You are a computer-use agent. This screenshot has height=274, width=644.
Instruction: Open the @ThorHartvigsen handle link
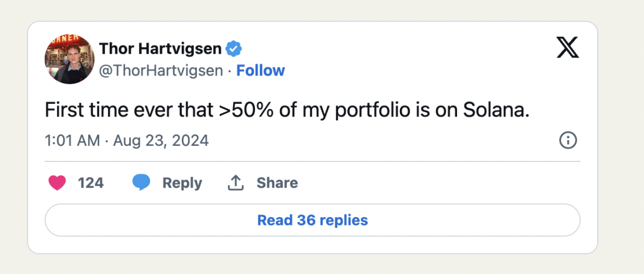[x=161, y=70]
